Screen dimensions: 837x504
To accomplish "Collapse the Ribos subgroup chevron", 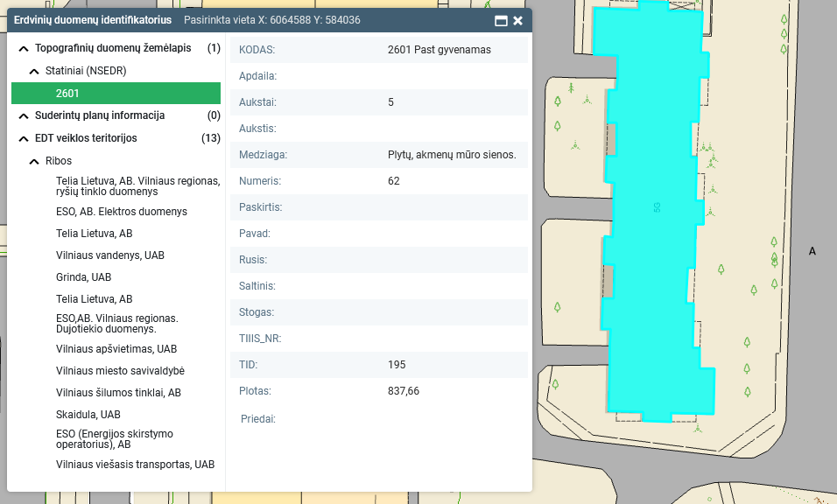I will 34,161.
